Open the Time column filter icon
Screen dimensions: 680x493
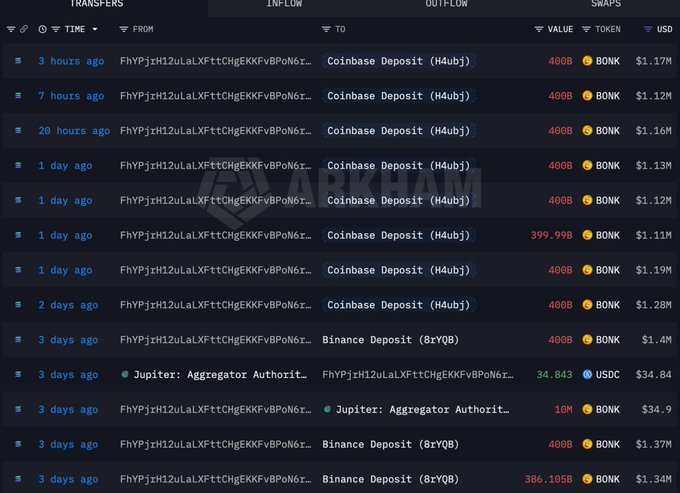pos(56,29)
